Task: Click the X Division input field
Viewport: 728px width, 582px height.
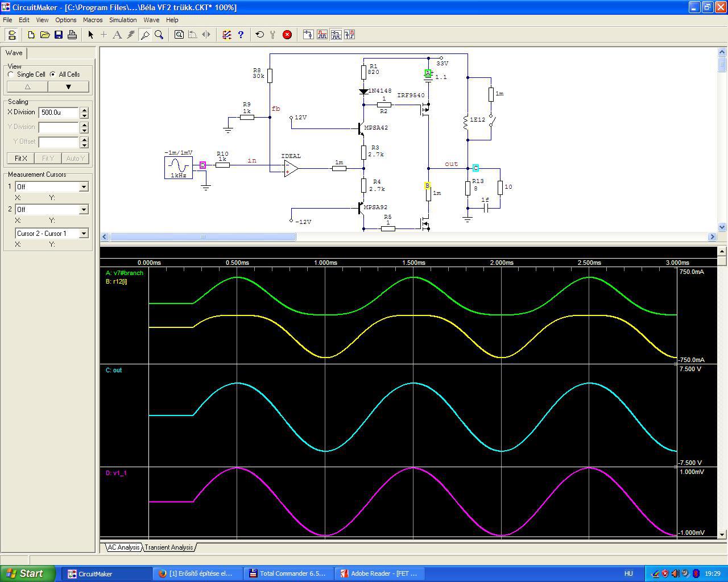Action: coord(59,113)
